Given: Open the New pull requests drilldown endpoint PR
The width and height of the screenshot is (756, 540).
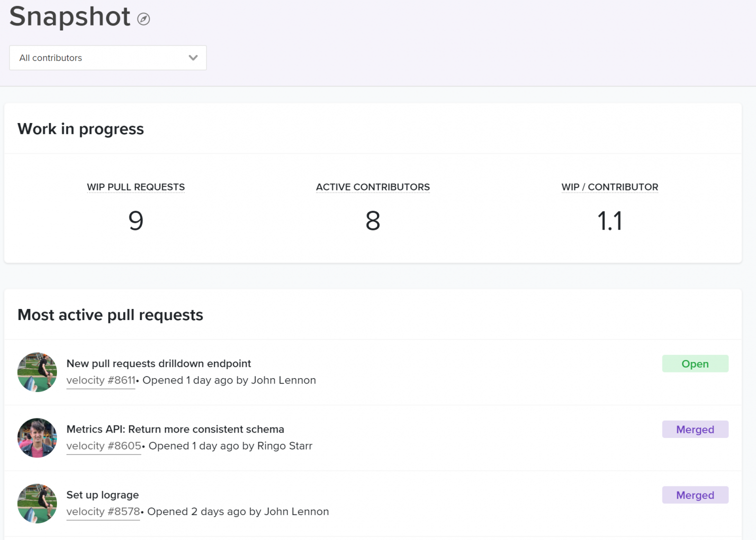Looking at the screenshot, I should click(x=158, y=363).
